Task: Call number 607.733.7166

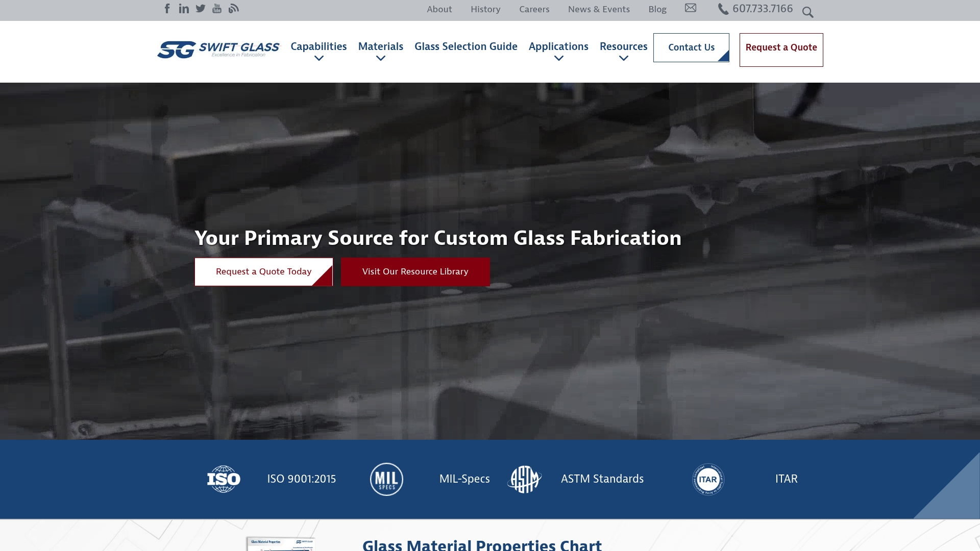Action: click(x=763, y=9)
